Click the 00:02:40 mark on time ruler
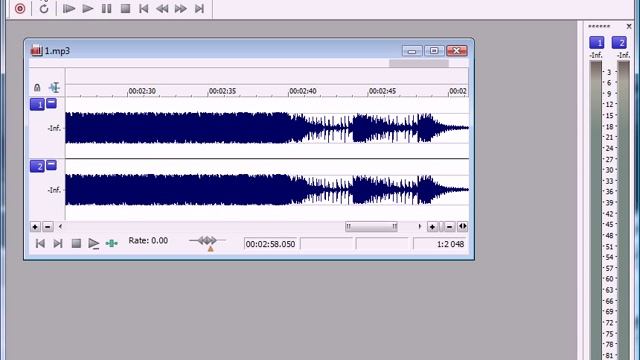The image size is (640, 360). coord(303,91)
